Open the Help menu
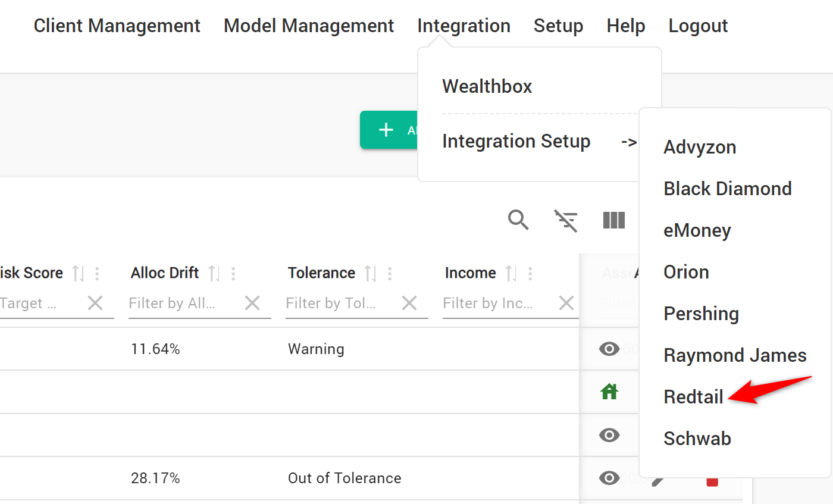The width and height of the screenshot is (833, 504). pyautogui.click(x=626, y=26)
